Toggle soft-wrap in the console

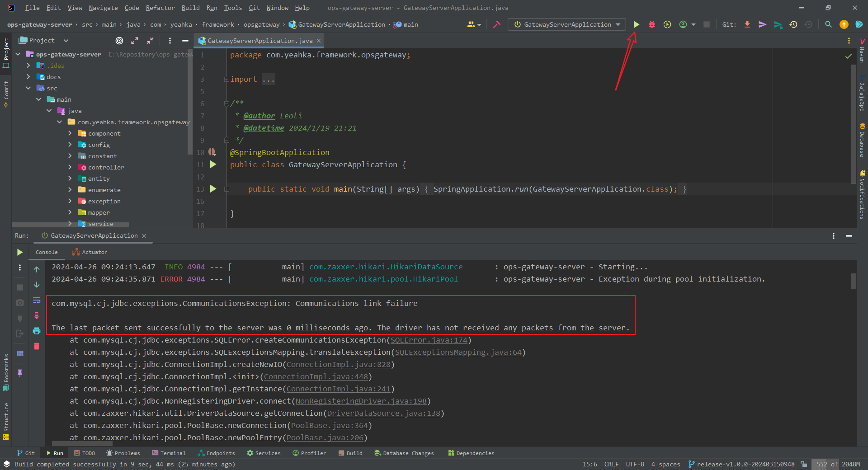tap(37, 300)
